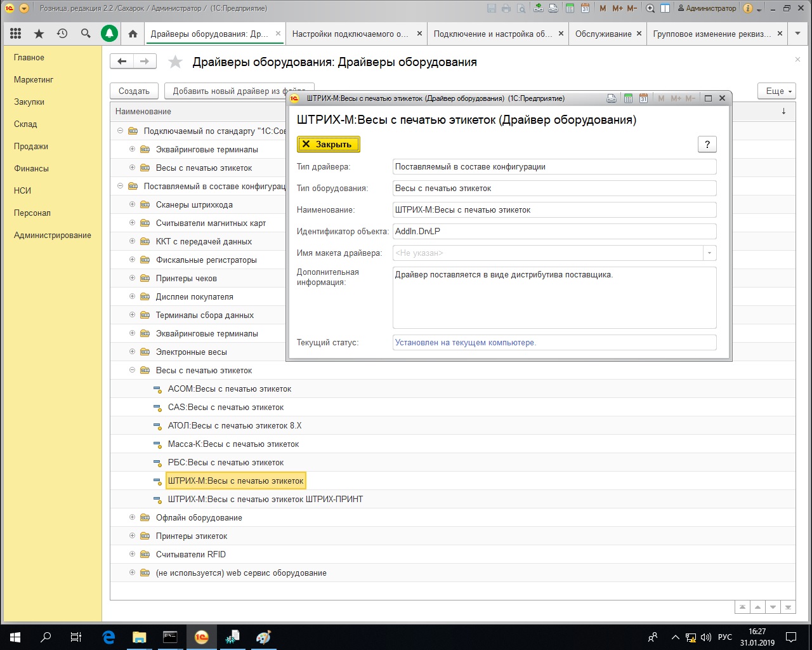The image size is (812, 650).
Task: Click the print icon in the title bar
Action: pos(506,9)
